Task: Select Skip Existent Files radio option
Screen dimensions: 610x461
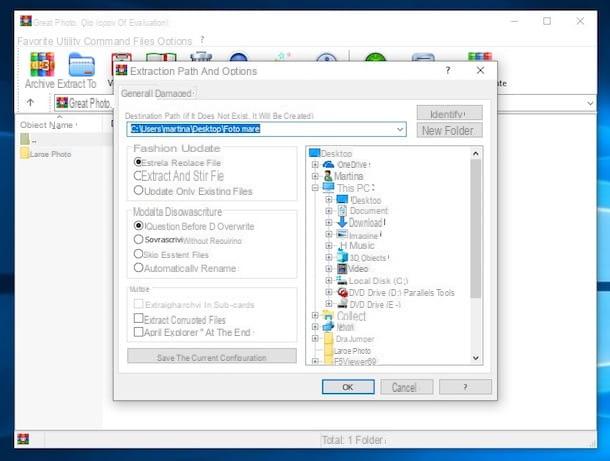Action: pyautogui.click(x=138, y=254)
